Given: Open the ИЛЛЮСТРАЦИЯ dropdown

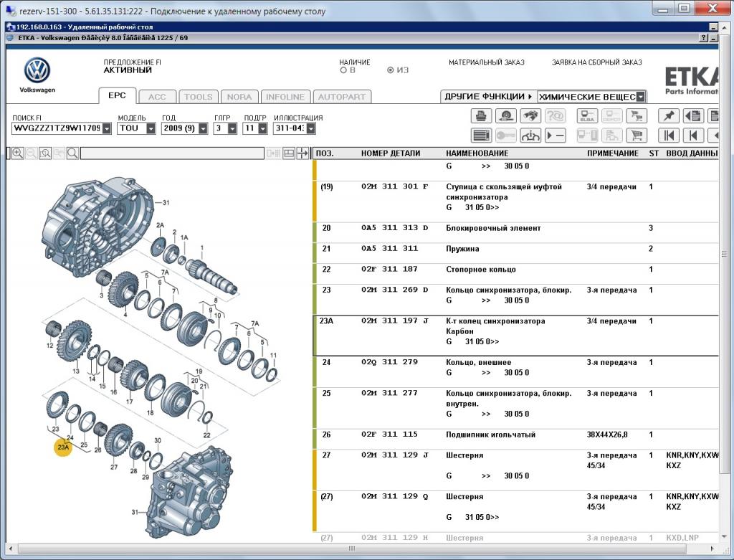Looking at the screenshot, I should tap(311, 128).
